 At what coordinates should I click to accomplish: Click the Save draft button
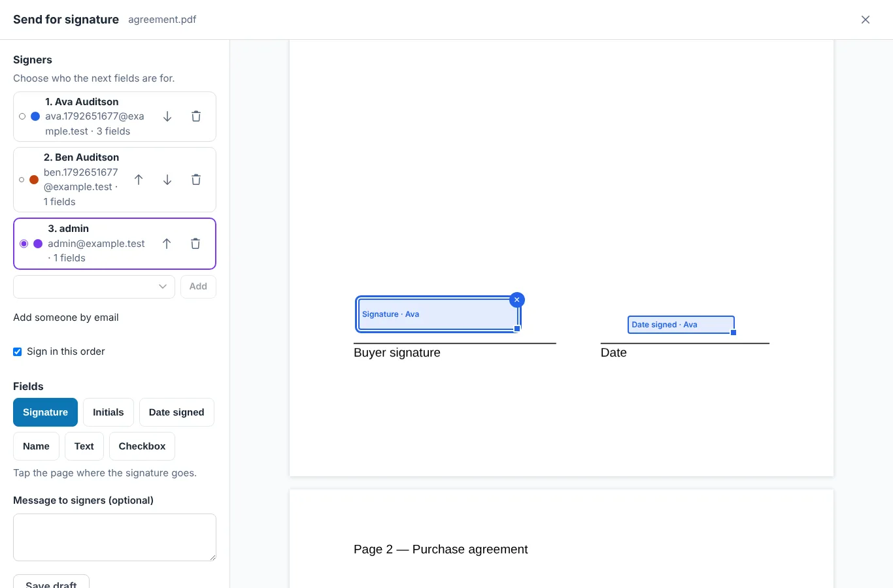[51, 582]
